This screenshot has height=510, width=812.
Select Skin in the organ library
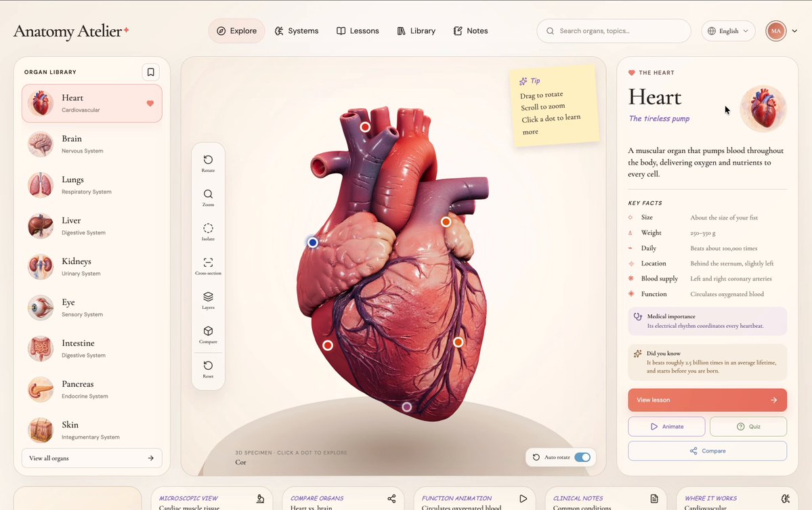[x=91, y=430]
